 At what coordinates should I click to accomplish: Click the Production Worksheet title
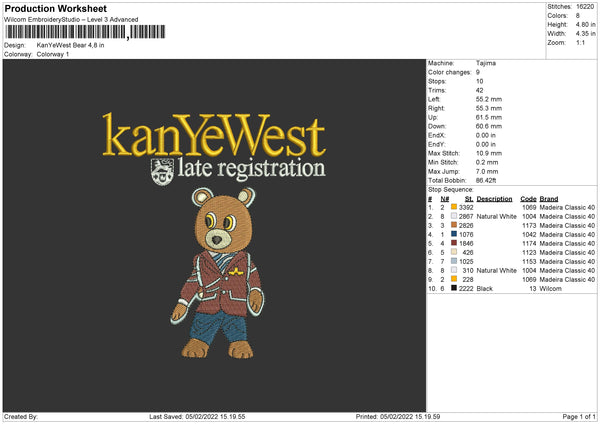(56, 8)
